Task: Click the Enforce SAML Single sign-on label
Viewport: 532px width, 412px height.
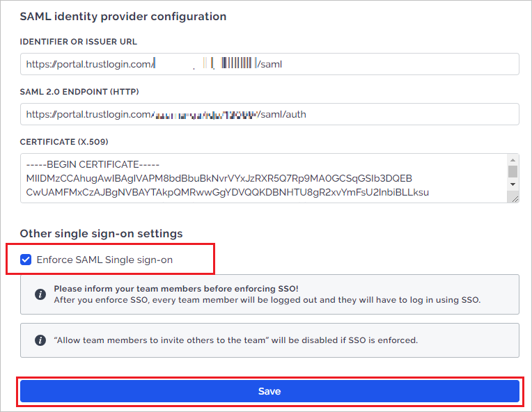Action: (x=104, y=260)
